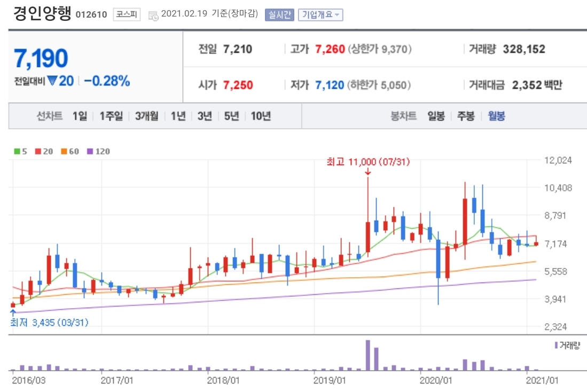Toggle the 실시간 real-time button

279,14
